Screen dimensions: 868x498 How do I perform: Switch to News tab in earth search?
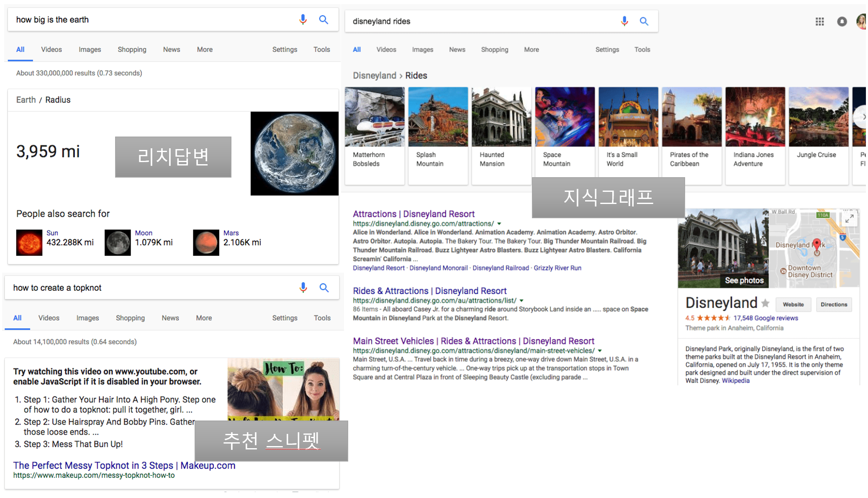click(172, 49)
